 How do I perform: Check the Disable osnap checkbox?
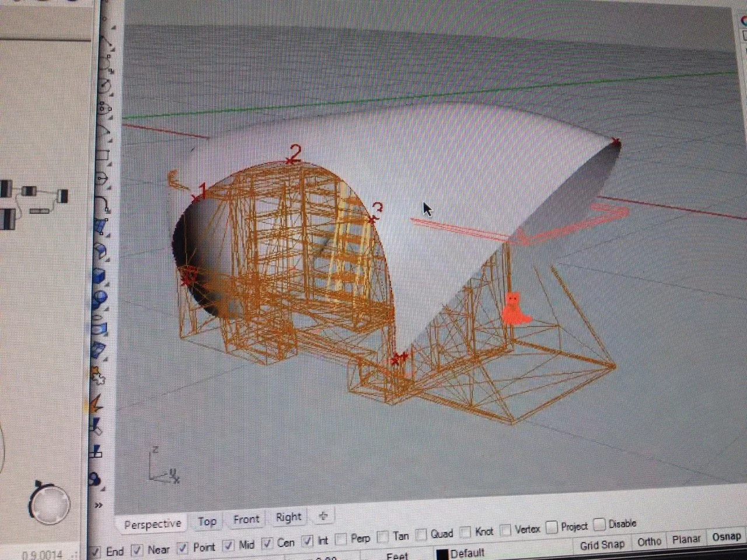[x=599, y=524]
